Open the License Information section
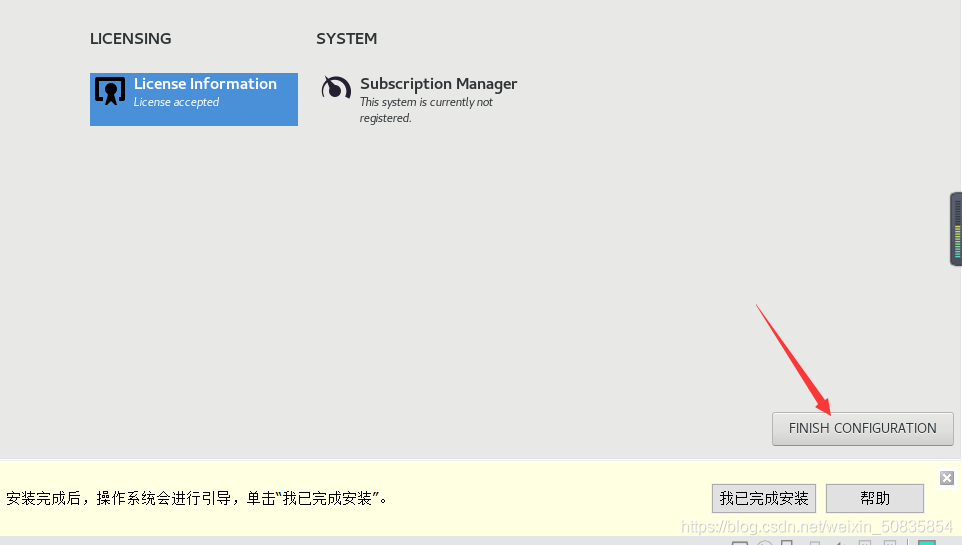 [194, 99]
